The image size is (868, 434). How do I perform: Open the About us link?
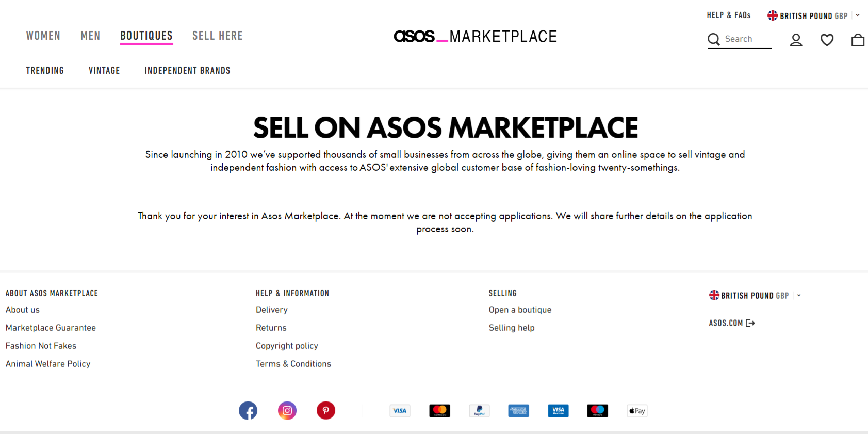(22, 309)
